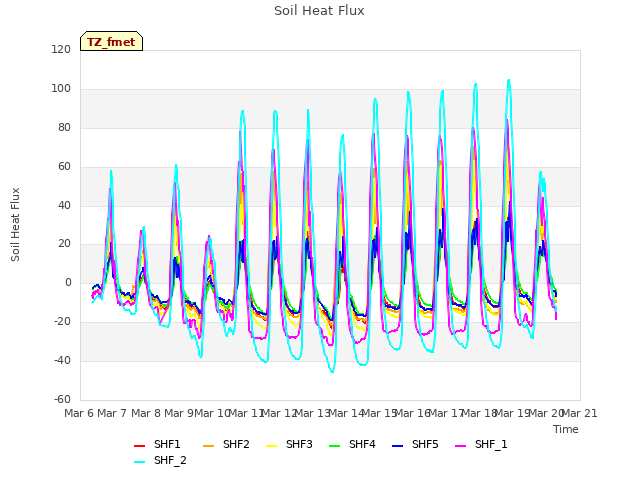Screen dimensions: 640x480
Task: Click the -40 y-axis tick label
Action: pos(62,360)
